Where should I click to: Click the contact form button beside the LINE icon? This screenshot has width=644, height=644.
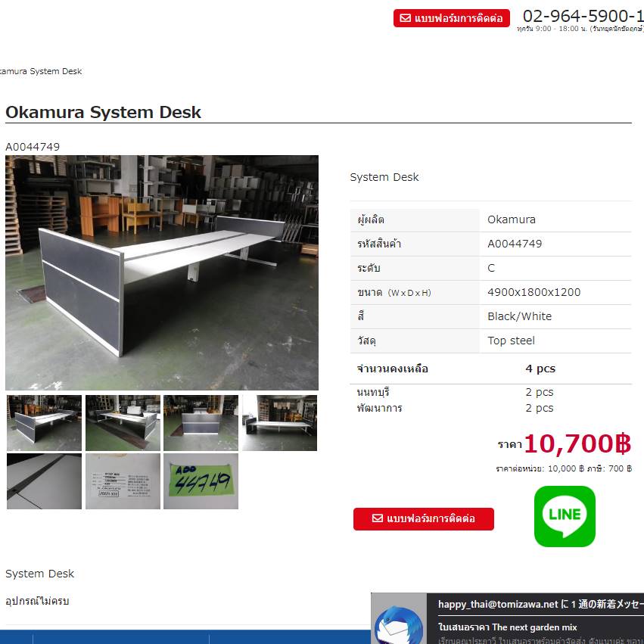coord(424,518)
